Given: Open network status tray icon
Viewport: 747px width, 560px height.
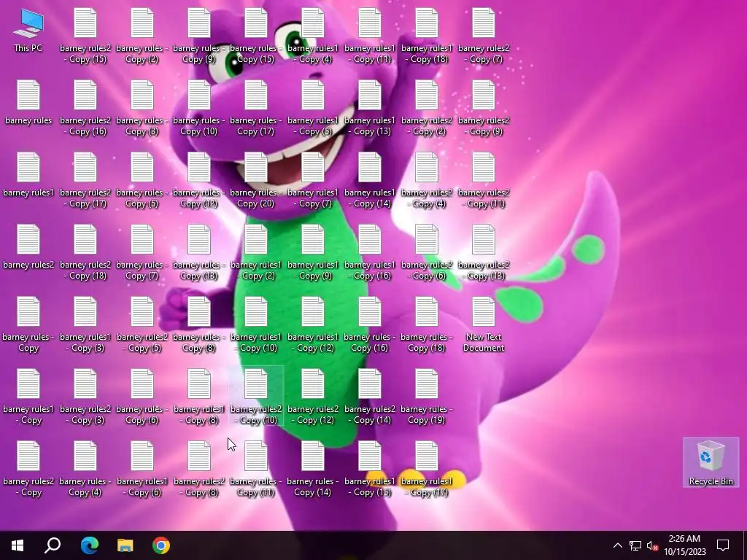Looking at the screenshot, I should coord(635,545).
